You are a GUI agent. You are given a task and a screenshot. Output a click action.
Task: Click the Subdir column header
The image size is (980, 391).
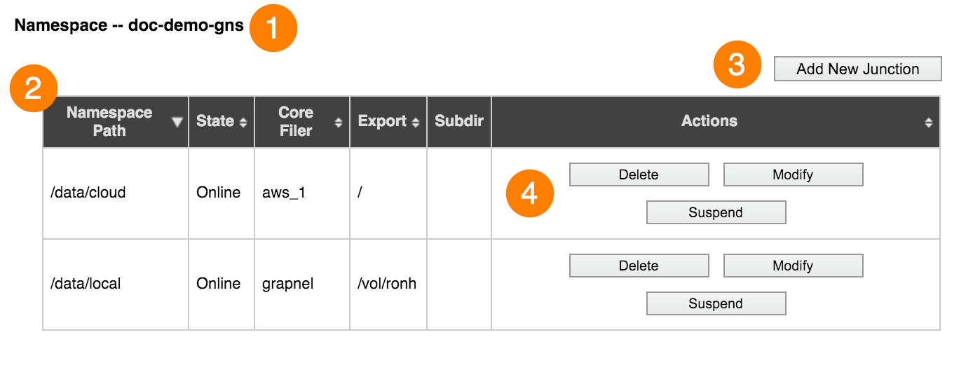point(459,122)
